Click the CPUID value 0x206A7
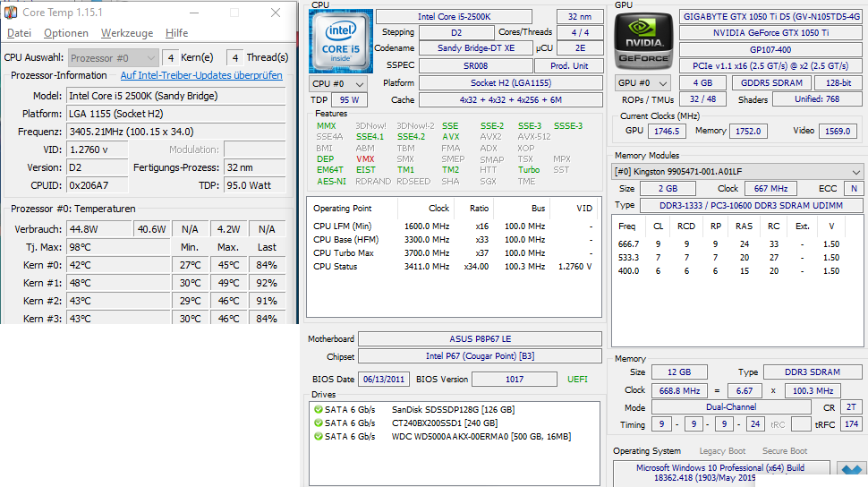 click(98, 185)
